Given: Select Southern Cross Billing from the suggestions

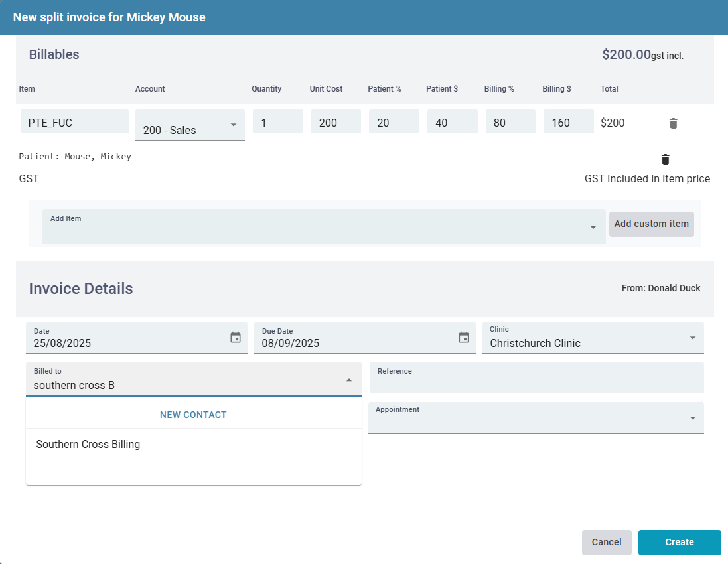Looking at the screenshot, I should click(88, 444).
